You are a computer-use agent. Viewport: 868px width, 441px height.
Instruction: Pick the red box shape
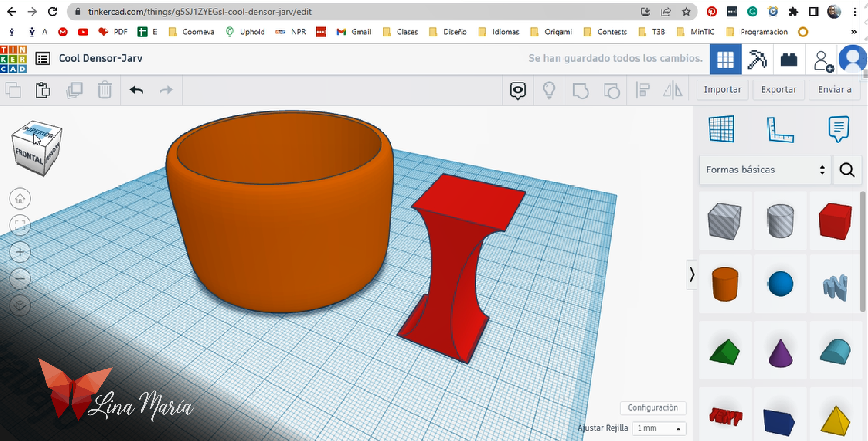[x=835, y=221]
